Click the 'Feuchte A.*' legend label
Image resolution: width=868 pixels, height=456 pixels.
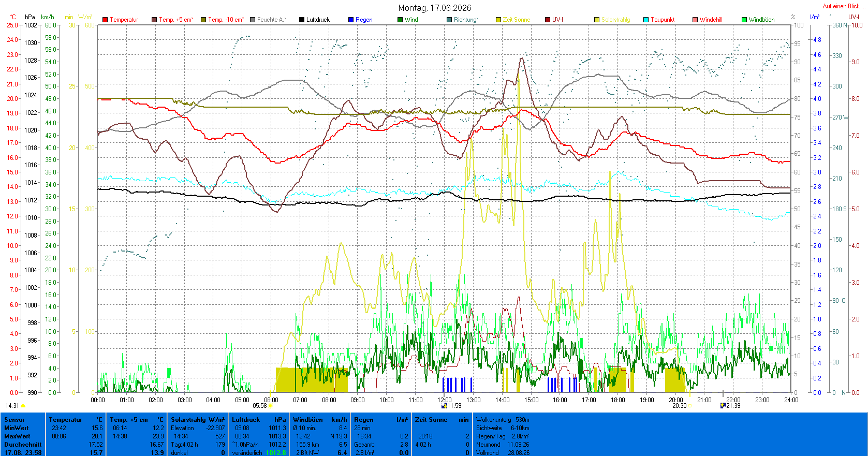coord(272,20)
